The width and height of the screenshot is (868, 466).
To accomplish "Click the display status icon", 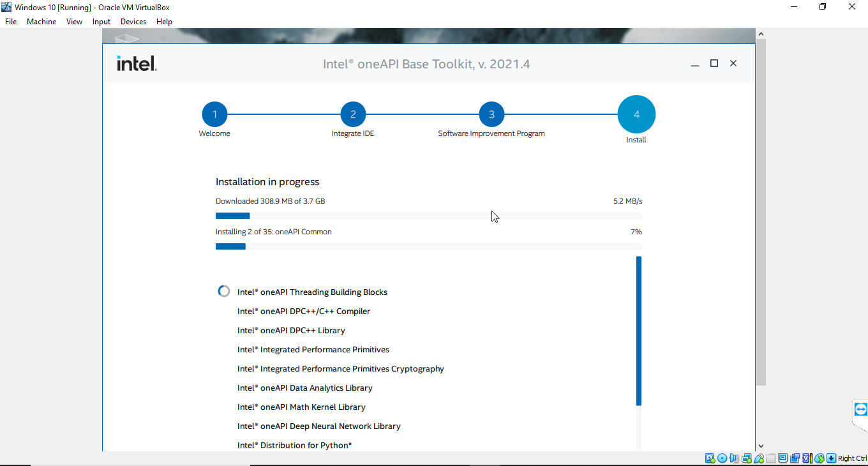I will tap(783, 458).
